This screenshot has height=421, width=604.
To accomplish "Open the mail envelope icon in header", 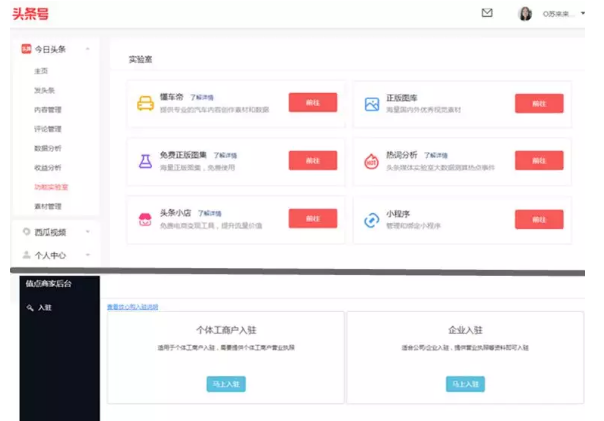I will [487, 13].
